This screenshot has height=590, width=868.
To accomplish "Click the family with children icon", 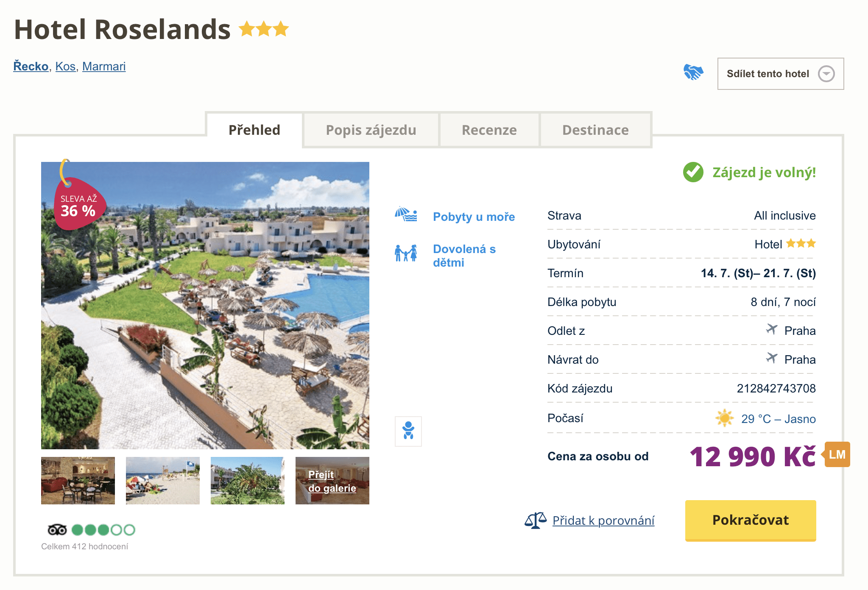I will click(x=406, y=253).
